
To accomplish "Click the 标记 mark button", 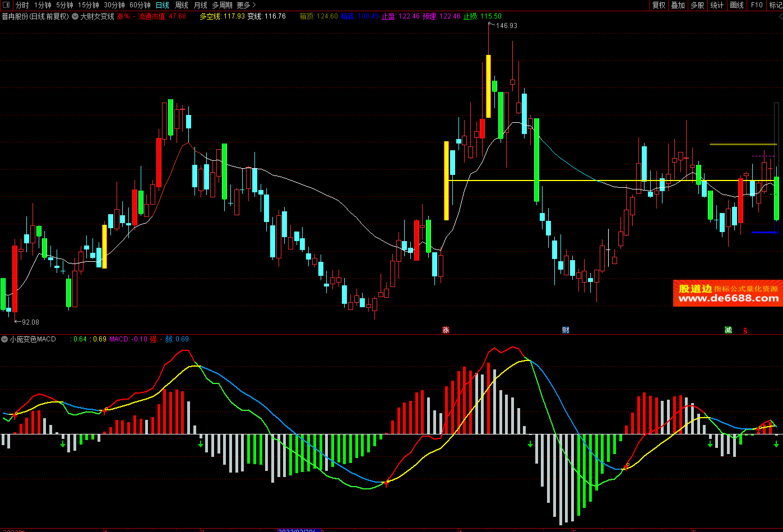I will pos(776,5).
